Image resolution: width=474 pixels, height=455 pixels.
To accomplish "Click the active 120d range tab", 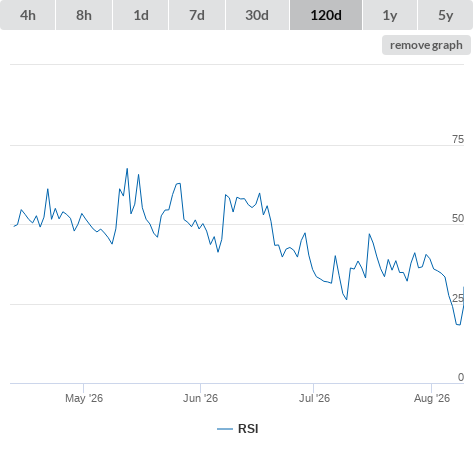I will point(326,15).
